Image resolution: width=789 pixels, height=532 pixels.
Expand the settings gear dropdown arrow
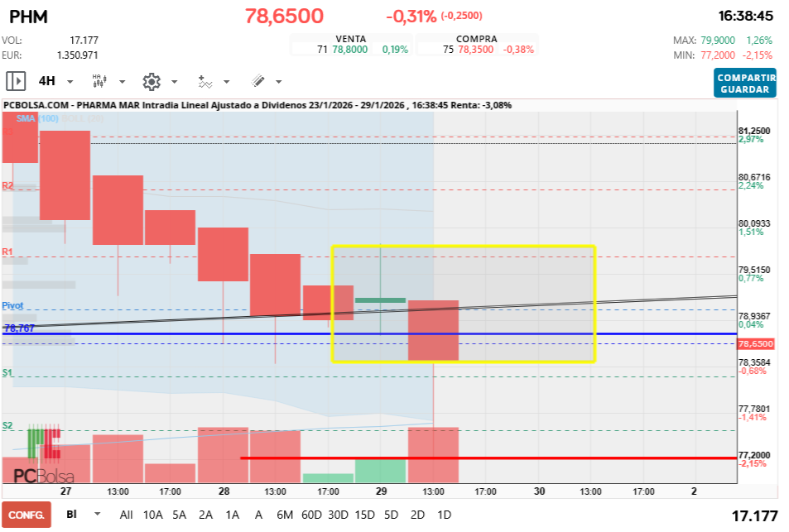(174, 82)
